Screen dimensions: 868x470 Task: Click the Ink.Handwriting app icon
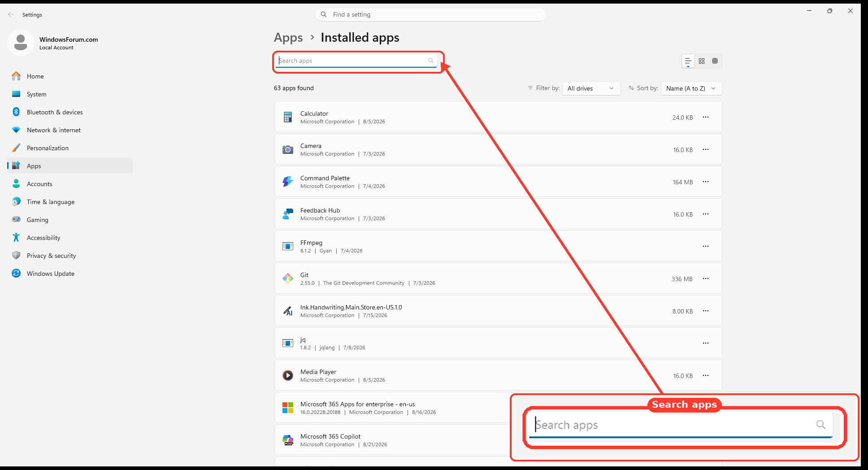point(288,311)
